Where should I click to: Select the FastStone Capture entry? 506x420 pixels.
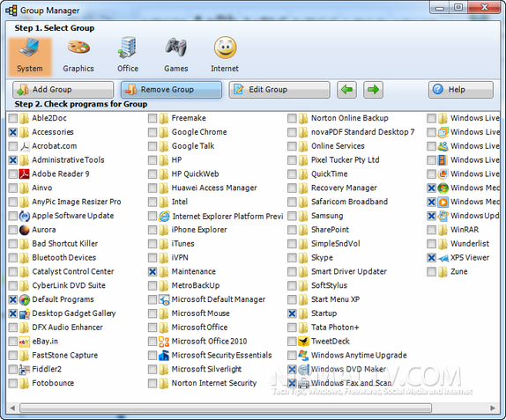click(65, 355)
